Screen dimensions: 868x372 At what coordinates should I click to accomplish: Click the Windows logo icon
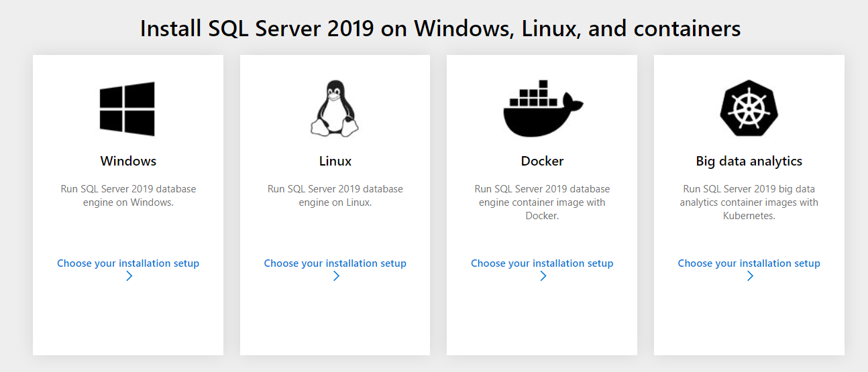click(127, 109)
